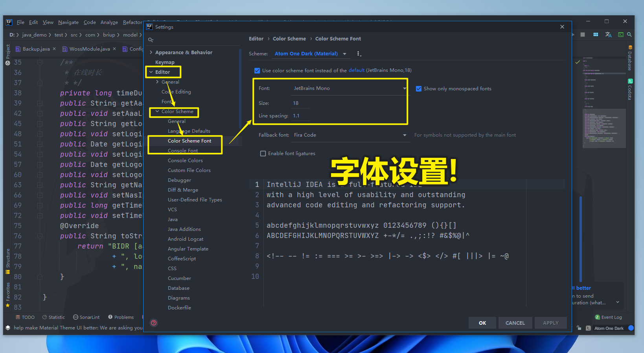The width and height of the screenshot is (644, 353).
Task: Click the IDE Translate icon in toolbar
Action: tap(608, 35)
